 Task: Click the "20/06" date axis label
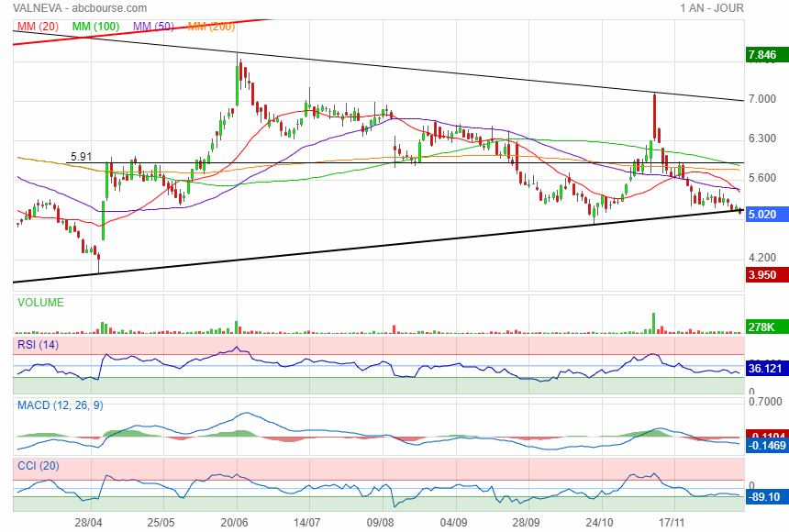click(234, 523)
